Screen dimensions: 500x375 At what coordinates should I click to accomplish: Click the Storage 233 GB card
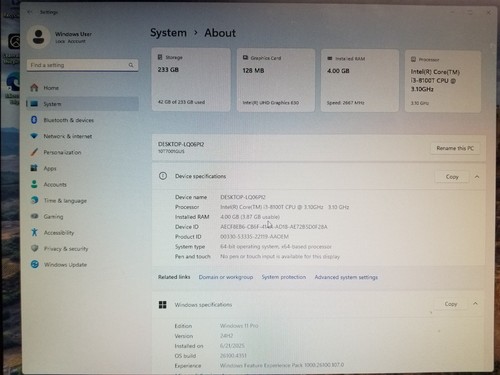coord(191,79)
